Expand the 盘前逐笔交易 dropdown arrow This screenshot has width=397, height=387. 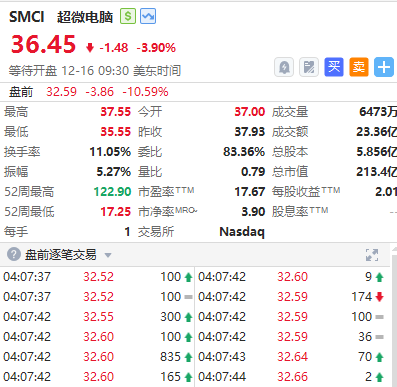click(108, 255)
